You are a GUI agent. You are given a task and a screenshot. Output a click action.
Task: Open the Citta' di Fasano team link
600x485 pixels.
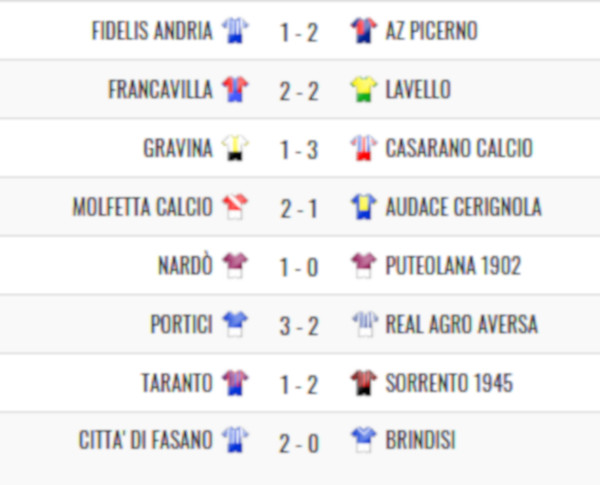[x=146, y=440]
